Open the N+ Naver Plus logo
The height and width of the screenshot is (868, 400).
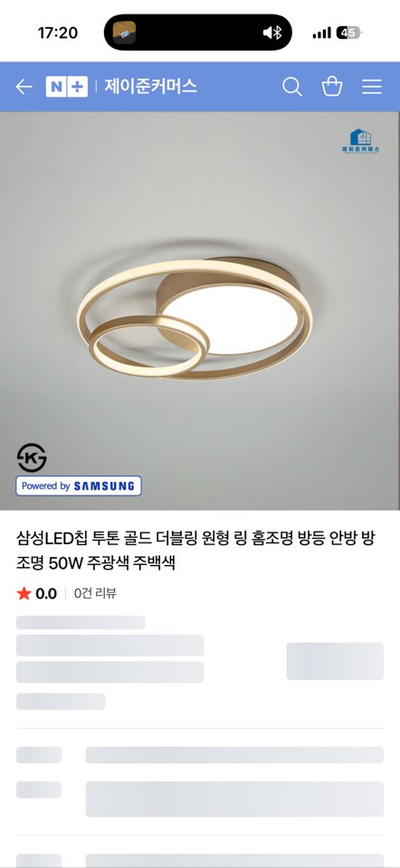coord(66,87)
